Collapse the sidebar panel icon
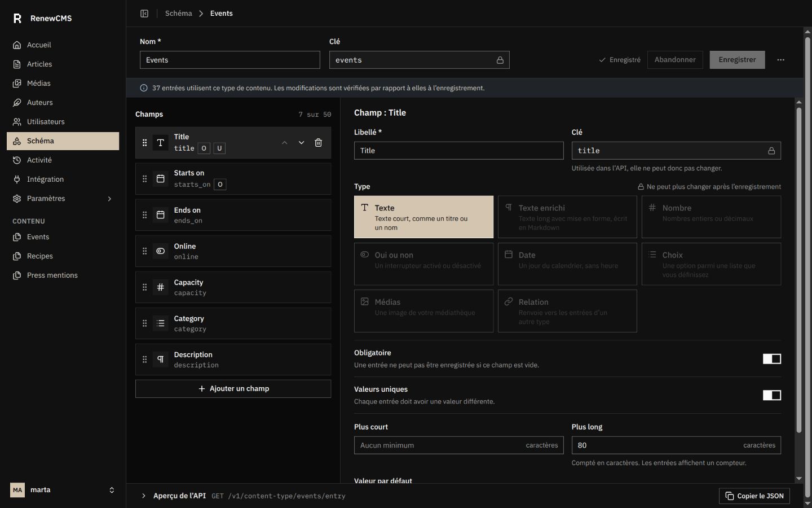Viewport: 812px width, 508px height. pyautogui.click(x=144, y=14)
